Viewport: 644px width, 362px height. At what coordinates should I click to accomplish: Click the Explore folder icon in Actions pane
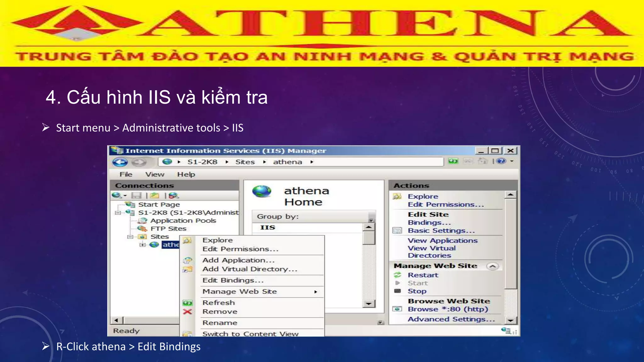(x=397, y=196)
